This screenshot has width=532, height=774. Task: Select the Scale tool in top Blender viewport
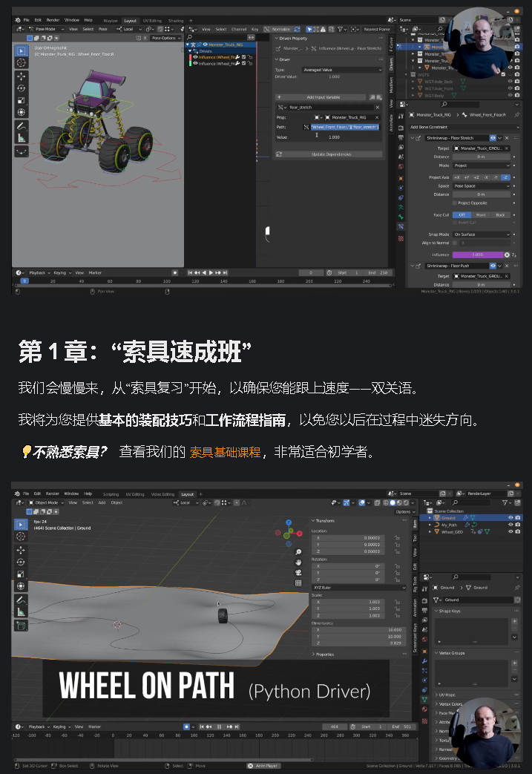click(22, 100)
